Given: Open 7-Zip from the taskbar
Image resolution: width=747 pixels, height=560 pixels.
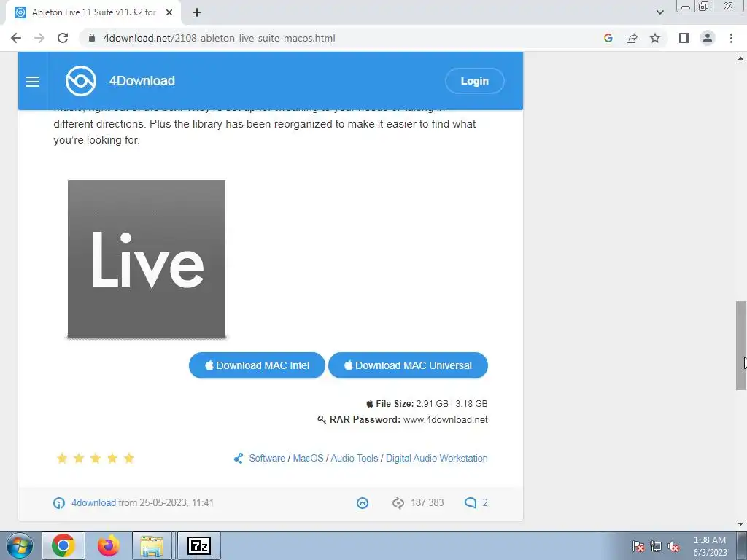Looking at the screenshot, I should click(199, 545).
